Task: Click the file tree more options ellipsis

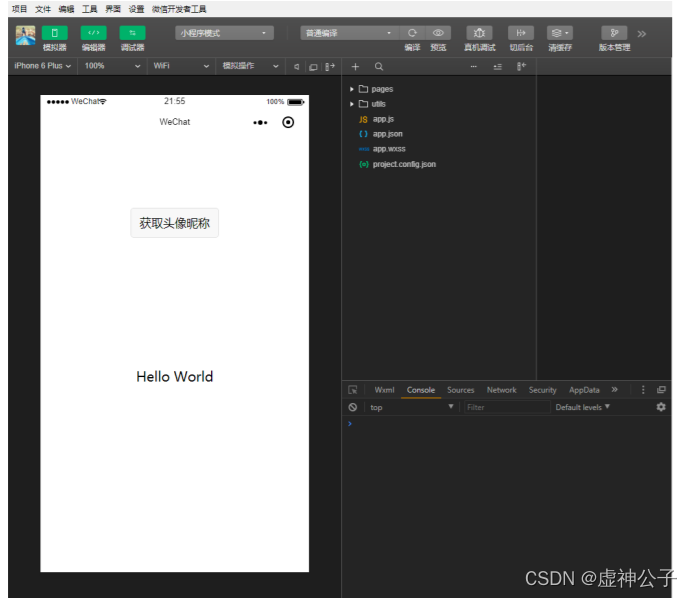Action: (x=474, y=67)
